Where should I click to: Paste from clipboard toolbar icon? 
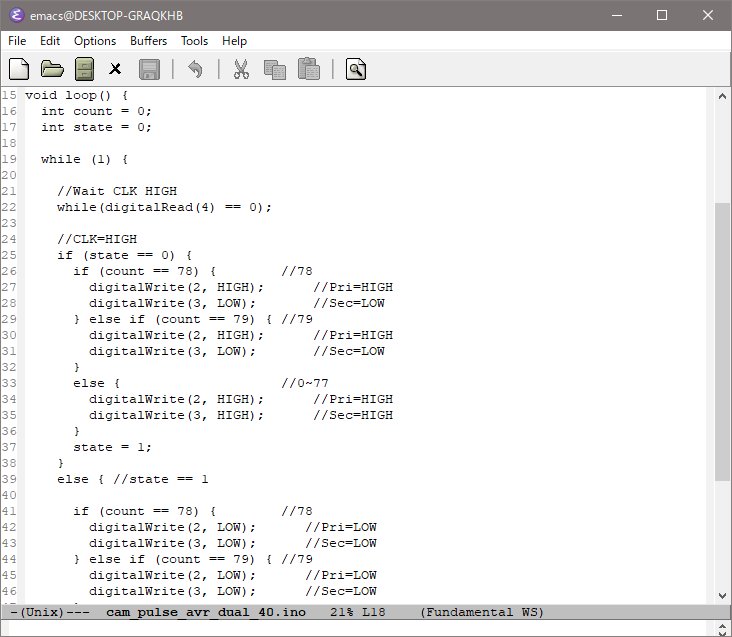point(309,69)
